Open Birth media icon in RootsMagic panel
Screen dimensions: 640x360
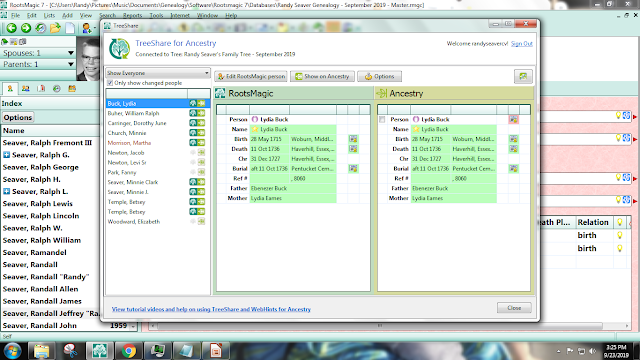353,139
